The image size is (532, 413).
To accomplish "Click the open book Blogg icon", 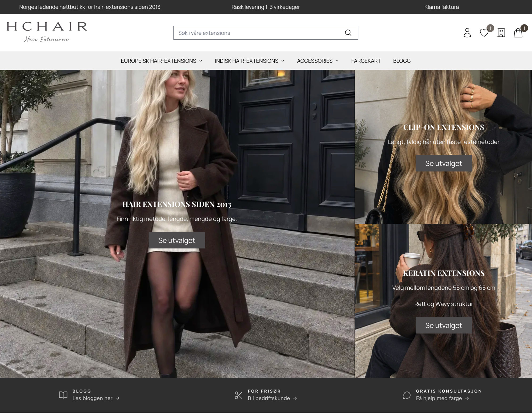I will coord(63,395).
